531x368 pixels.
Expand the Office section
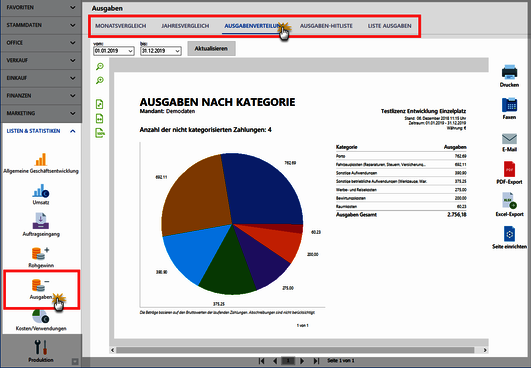point(41,43)
